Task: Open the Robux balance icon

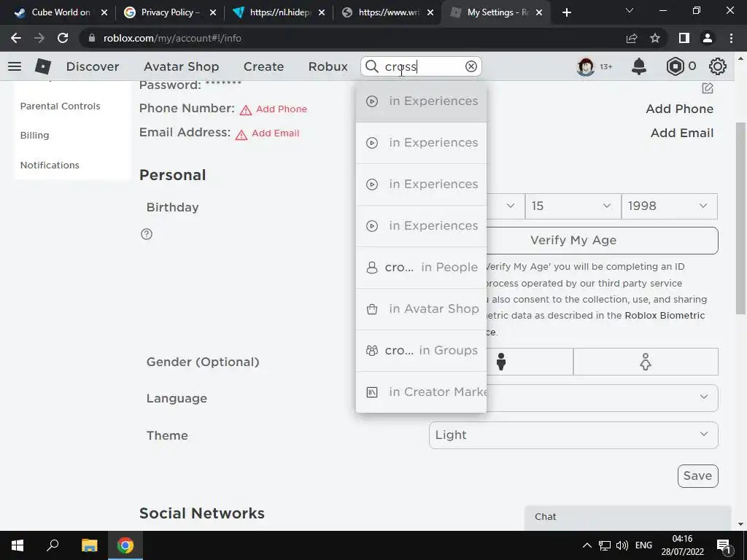Action: [675, 66]
